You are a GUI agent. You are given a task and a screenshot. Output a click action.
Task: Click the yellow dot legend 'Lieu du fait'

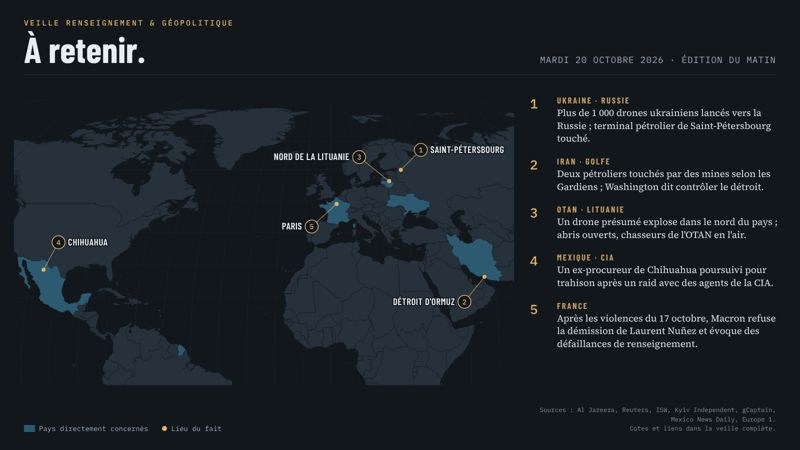tap(164, 429)
